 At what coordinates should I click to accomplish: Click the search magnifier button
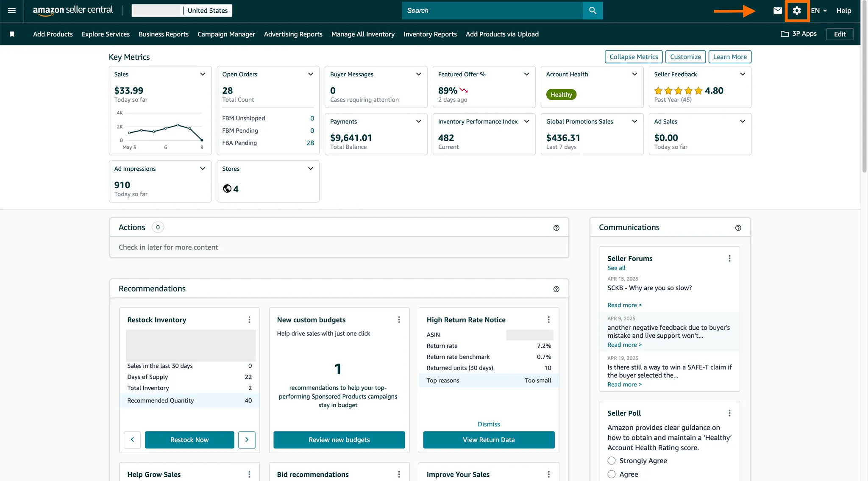click(x=593, y=11)
